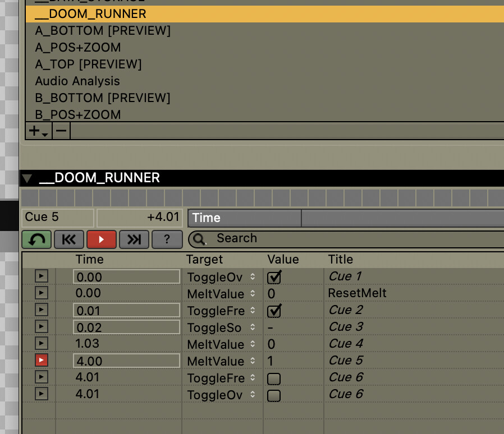Click the plus button to add item
Viewport: 504px width, 434px height.
pos(38,131)
